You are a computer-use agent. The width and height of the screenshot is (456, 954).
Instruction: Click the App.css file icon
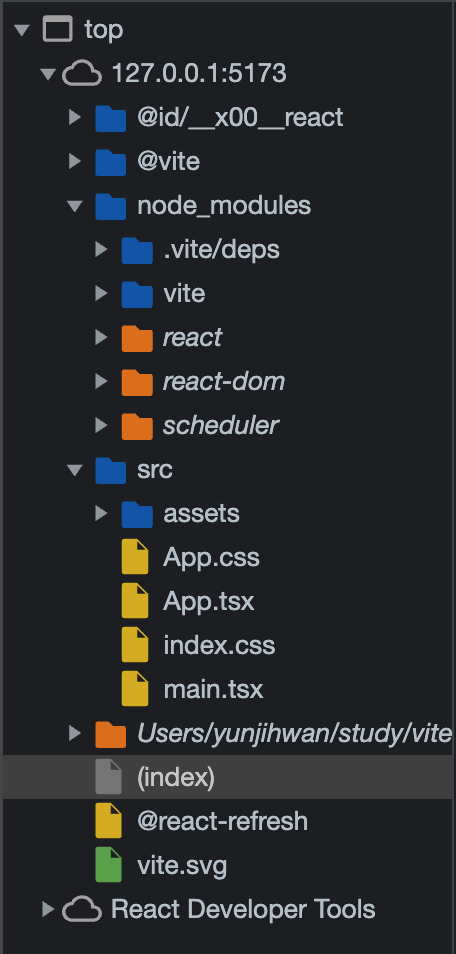coord(135,557)
